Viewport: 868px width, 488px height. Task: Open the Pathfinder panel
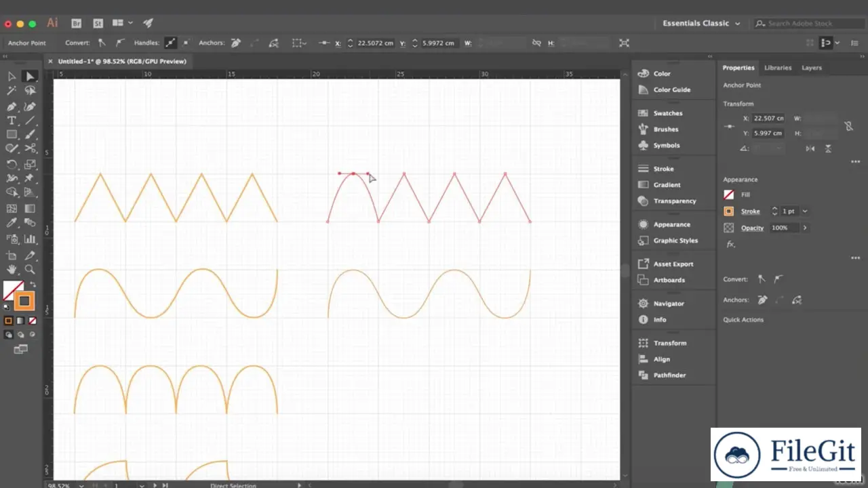[x=662, y=375]
